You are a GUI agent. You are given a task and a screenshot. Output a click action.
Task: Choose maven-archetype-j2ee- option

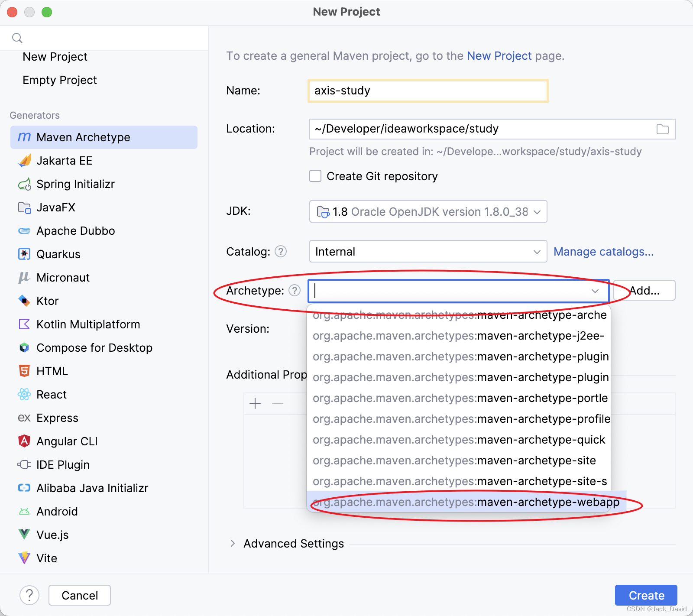click(x=458, y=335)
